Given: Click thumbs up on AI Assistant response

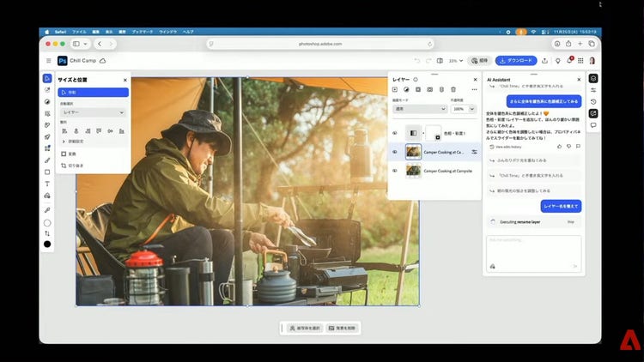Looking at the screenshot, I should tap(560, 147).
